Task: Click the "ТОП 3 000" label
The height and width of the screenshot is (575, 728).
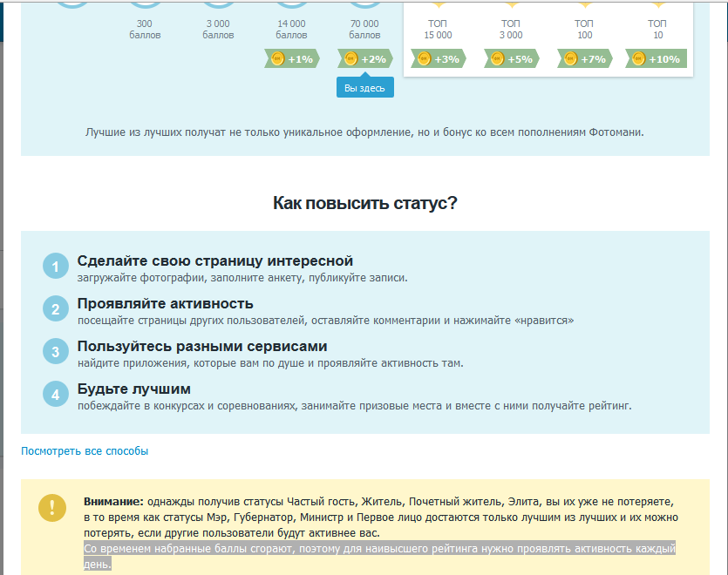Action: 511,30
